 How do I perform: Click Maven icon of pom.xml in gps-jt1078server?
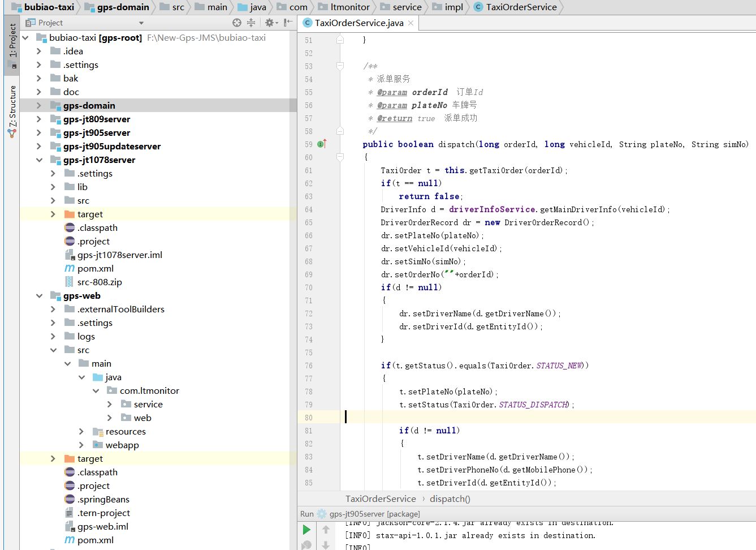click(x=70, y=268)
